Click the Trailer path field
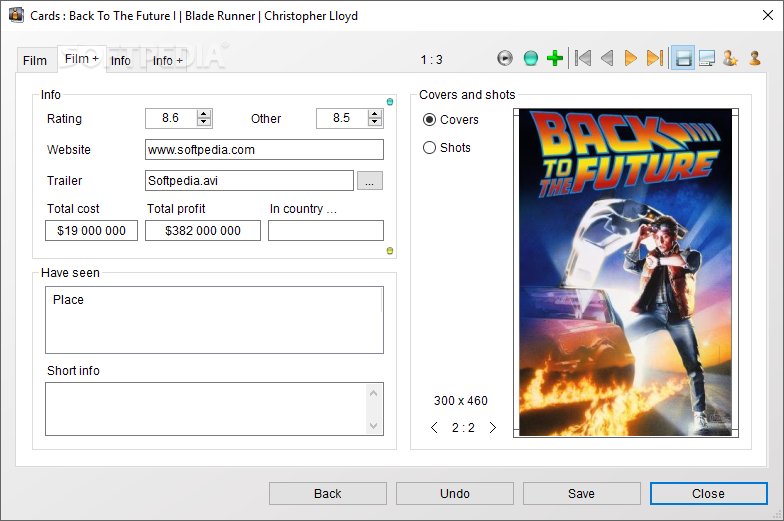784x521 pixels. [249, 180]
